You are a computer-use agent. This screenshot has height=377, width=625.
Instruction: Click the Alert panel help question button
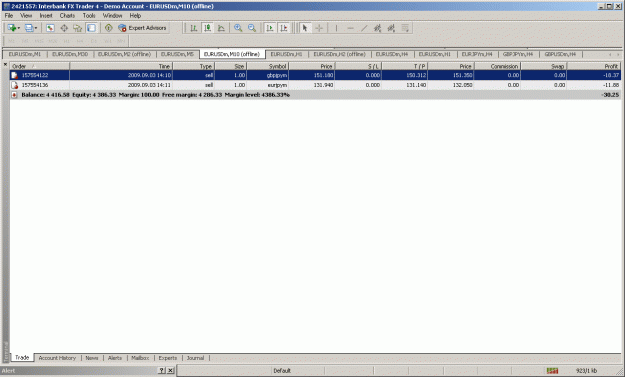(161, 371)
